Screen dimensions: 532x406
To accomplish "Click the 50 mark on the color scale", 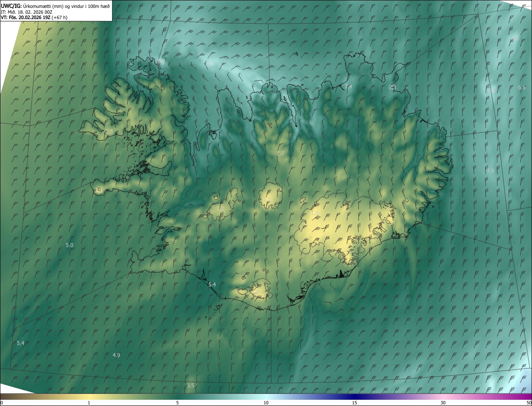I will [x=529, y=403].
